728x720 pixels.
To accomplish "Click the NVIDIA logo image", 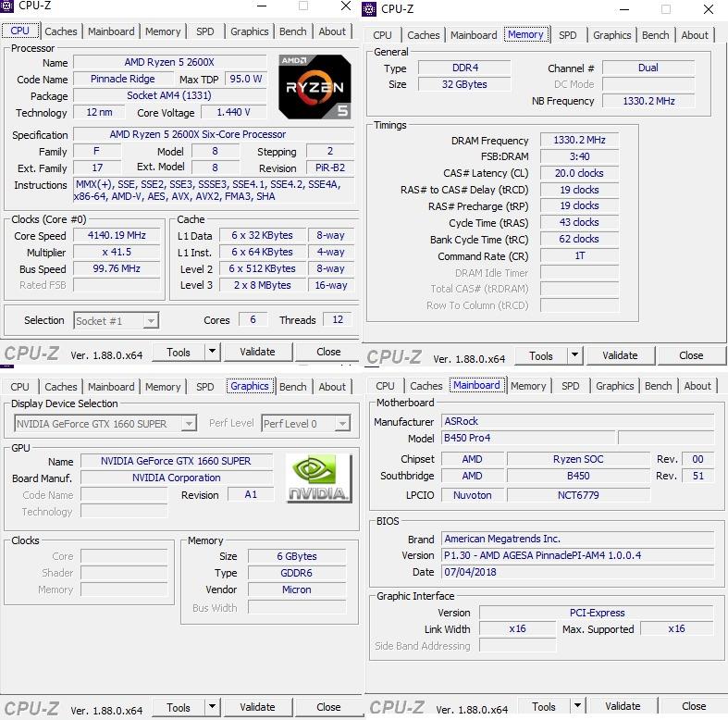I will pyautogui.click(x=319, y=478).
